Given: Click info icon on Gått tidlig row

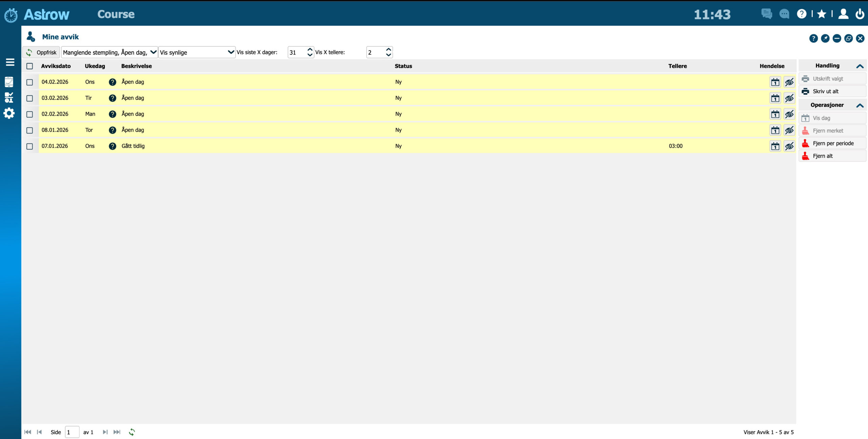Looking at the screenshot, I should (113, 146).
